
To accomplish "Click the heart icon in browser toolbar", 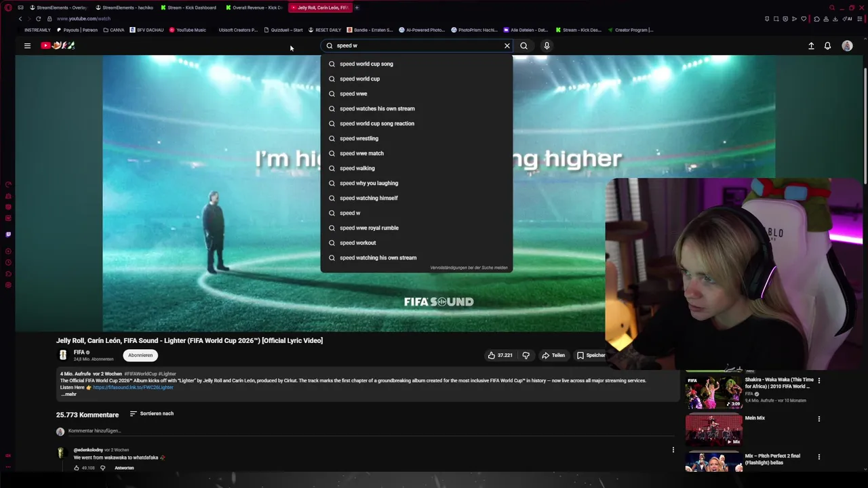I will click(804, 19).
